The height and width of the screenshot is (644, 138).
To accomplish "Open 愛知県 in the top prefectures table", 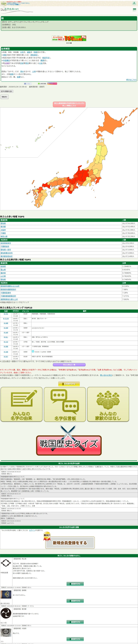I will pos(3,223).
